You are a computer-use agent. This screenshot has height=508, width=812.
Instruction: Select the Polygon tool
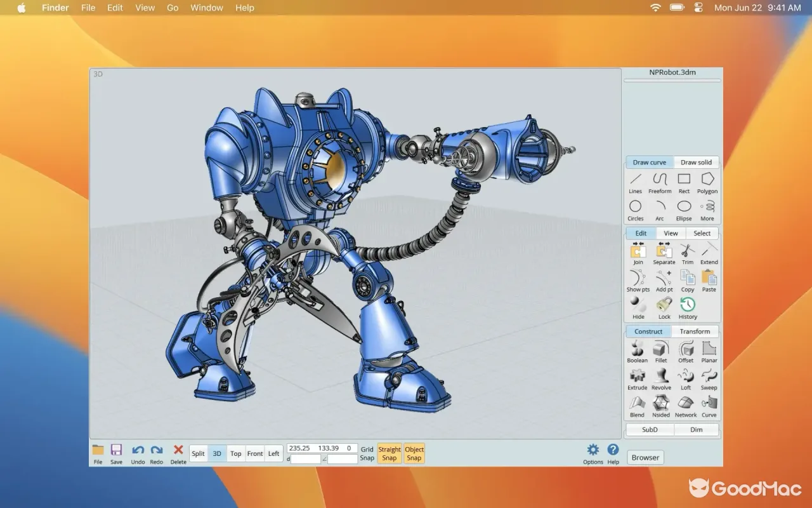(x=707, y=182)
